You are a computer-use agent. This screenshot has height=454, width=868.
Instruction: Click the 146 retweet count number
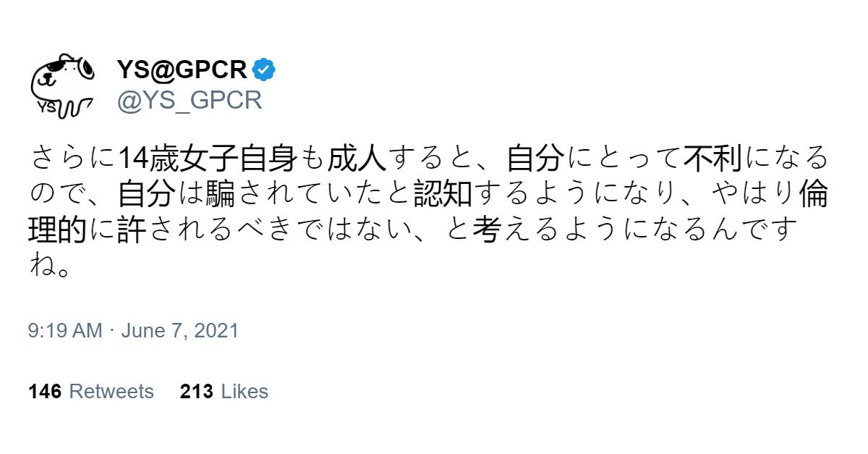[44, 392]
